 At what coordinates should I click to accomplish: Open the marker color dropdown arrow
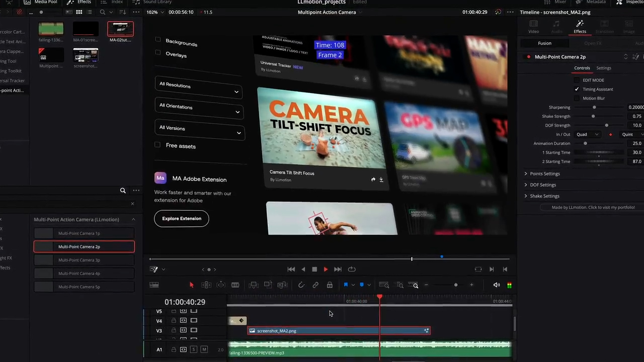pyautogui.click(x=368, y=285)
